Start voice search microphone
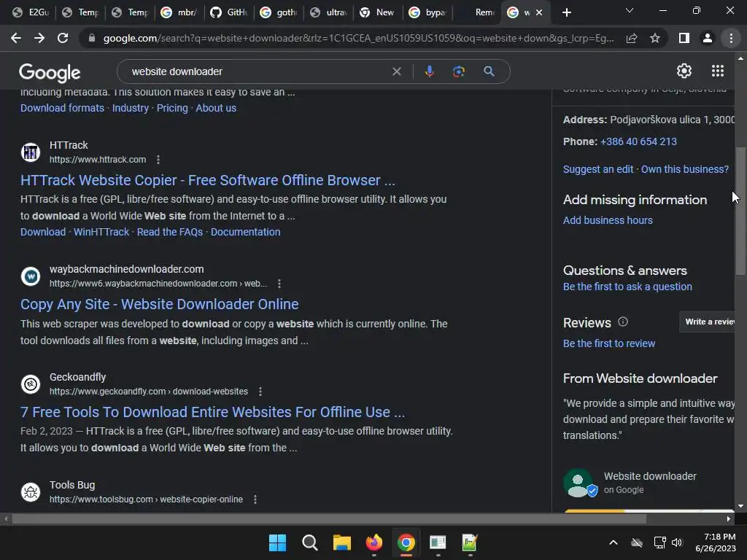The image size is (747, 560). (429, 71)
